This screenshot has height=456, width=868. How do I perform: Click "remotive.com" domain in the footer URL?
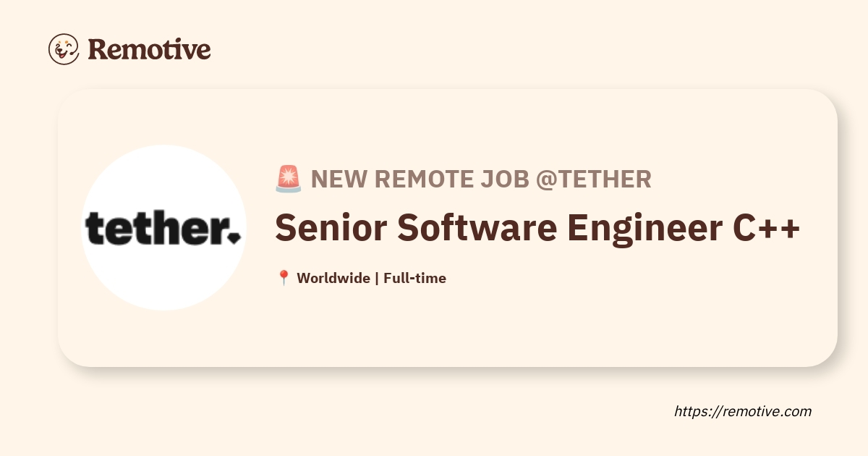[x=765, y=411]
